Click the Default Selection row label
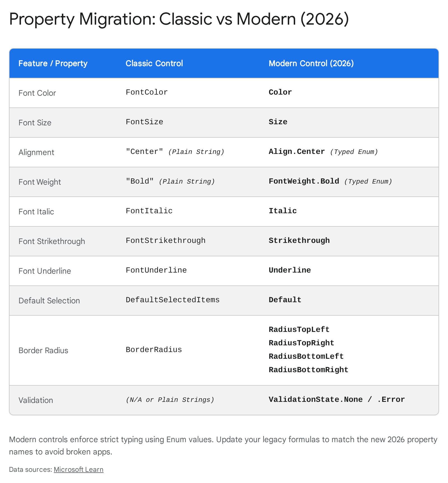 click(x=49, y=301)
